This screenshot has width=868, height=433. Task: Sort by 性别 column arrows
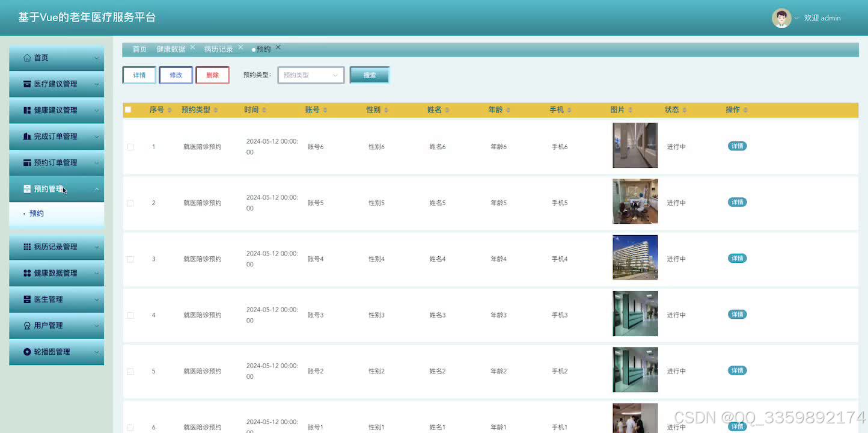click(x=386, y=110)
